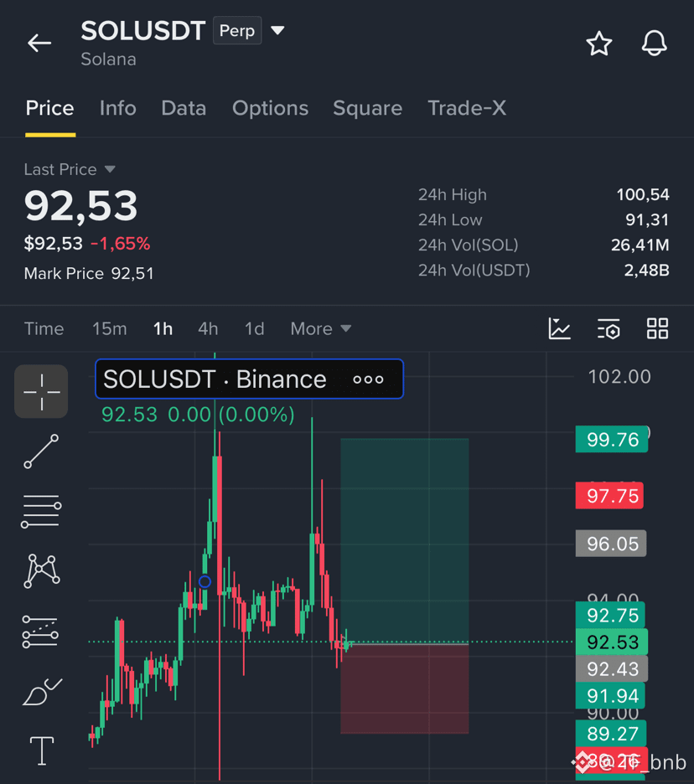This screenshot has width=694, height=784.
Task: Select the crosshair cursor tool
Action: click(x=41, y=391)
